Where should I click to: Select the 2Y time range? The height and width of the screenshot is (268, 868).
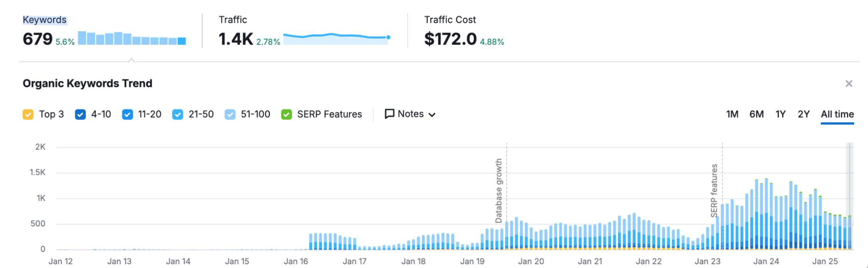[x=804, y=114]
